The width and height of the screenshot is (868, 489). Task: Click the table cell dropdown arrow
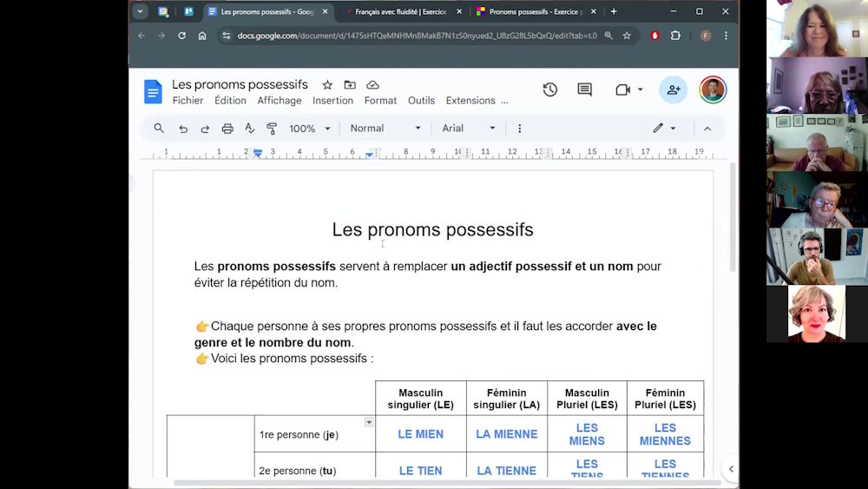tap(369, 423)
